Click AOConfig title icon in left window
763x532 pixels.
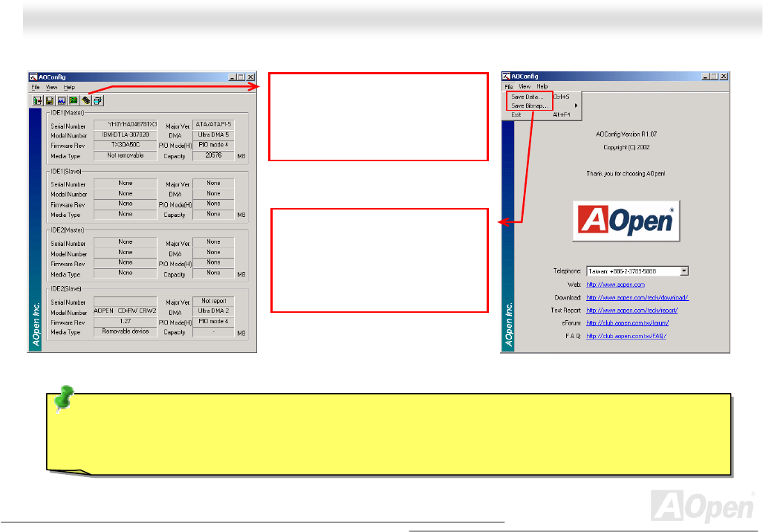pyautogui.click(x=33, y=77)
